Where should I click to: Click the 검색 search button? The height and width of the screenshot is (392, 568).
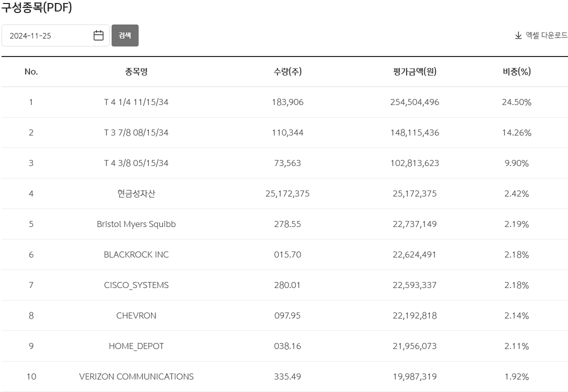pos(125,35)
